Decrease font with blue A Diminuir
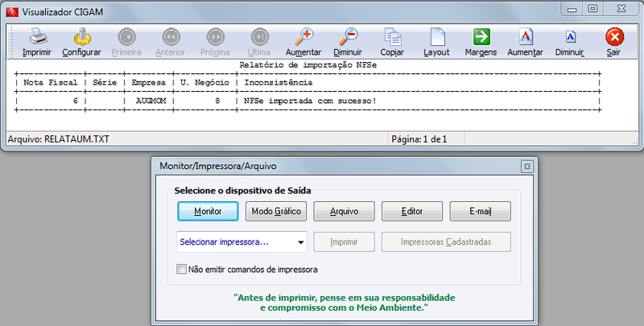644x326 pixels. [x=570, y=37]
